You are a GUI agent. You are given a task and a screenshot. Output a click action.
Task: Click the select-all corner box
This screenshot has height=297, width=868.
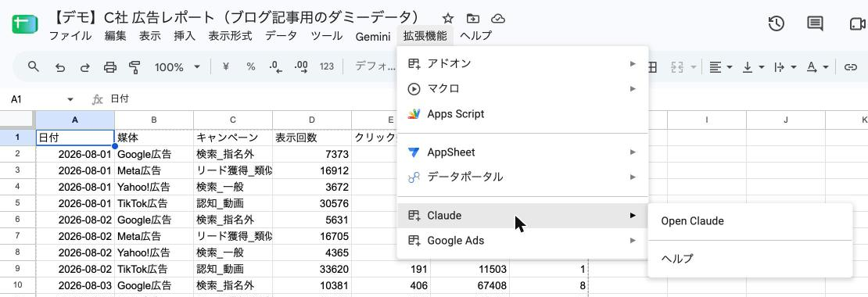(18, 120)
